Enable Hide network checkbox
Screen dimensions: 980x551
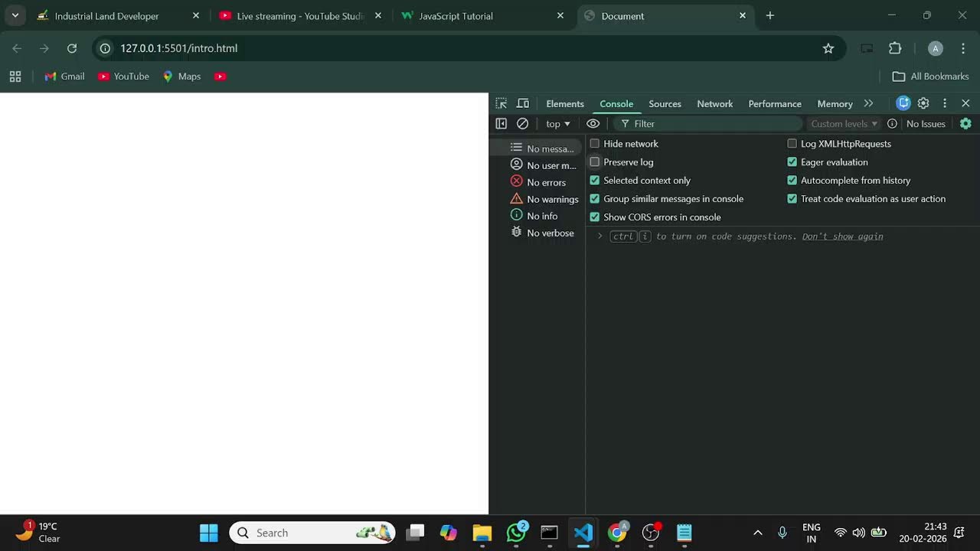point(595,143)
